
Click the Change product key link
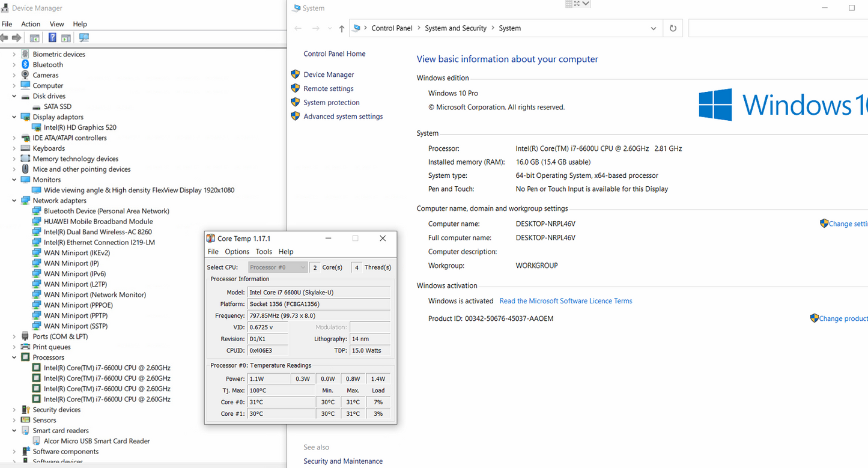point(843,318)
